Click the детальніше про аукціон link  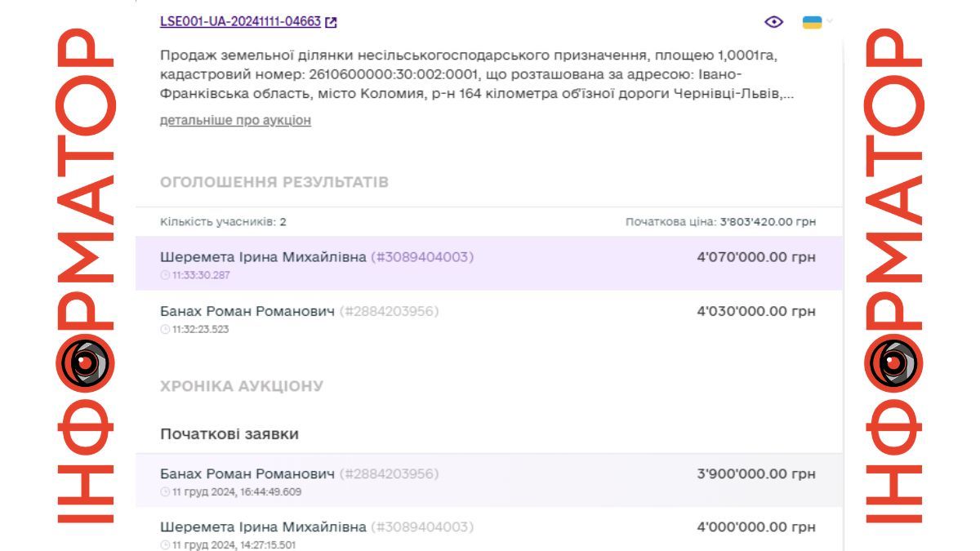tap(235, 120)
